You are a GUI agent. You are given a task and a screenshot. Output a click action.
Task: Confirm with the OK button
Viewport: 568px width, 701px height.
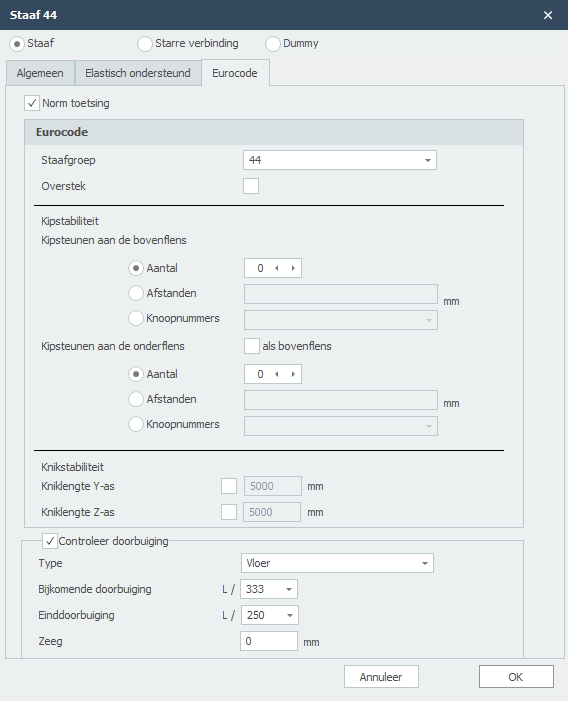(516, 677)
